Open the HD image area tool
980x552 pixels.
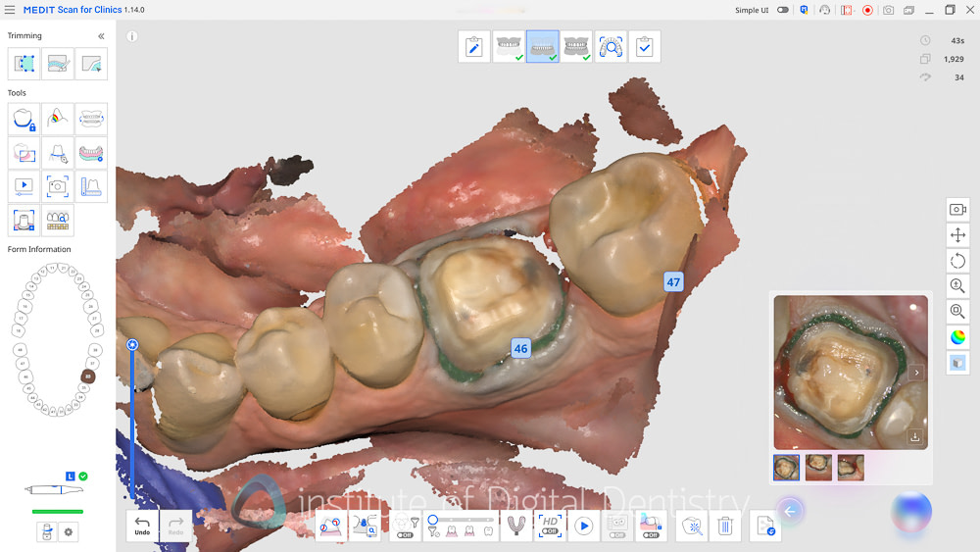[24, 153]
